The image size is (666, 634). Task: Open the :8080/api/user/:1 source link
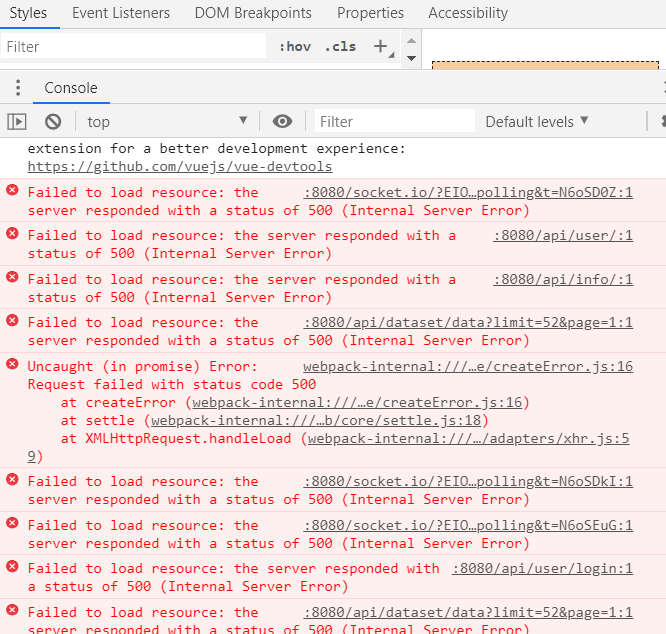pyautogui.click(x=563, y=235)
